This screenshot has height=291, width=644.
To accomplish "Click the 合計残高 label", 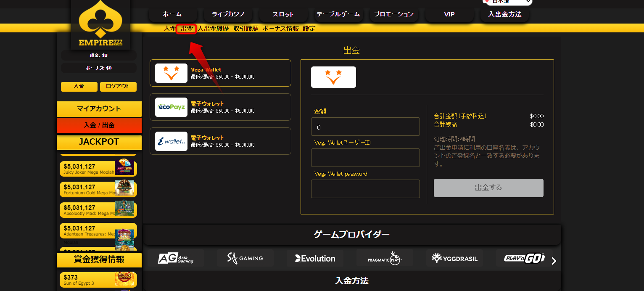I will [445, 124].
